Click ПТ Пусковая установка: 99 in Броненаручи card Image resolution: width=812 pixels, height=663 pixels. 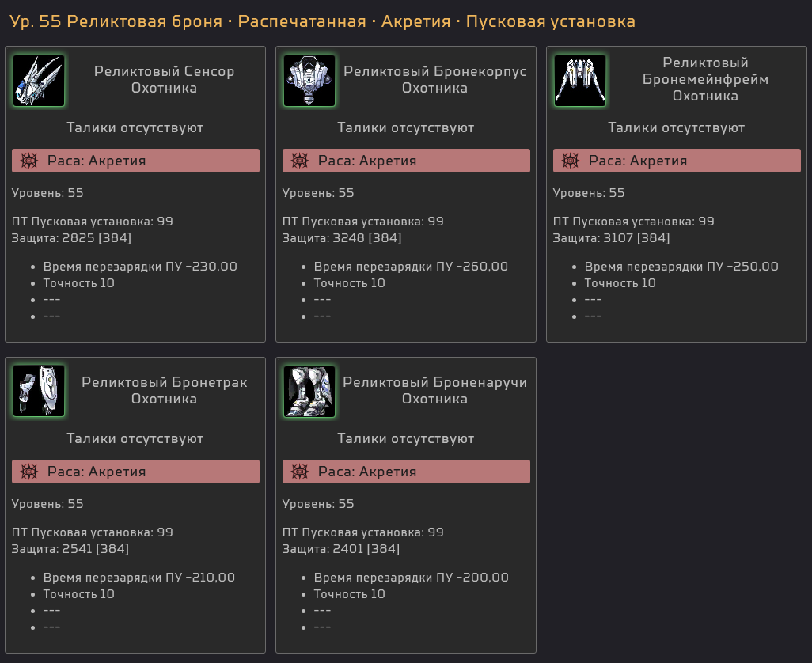point(363,532)
